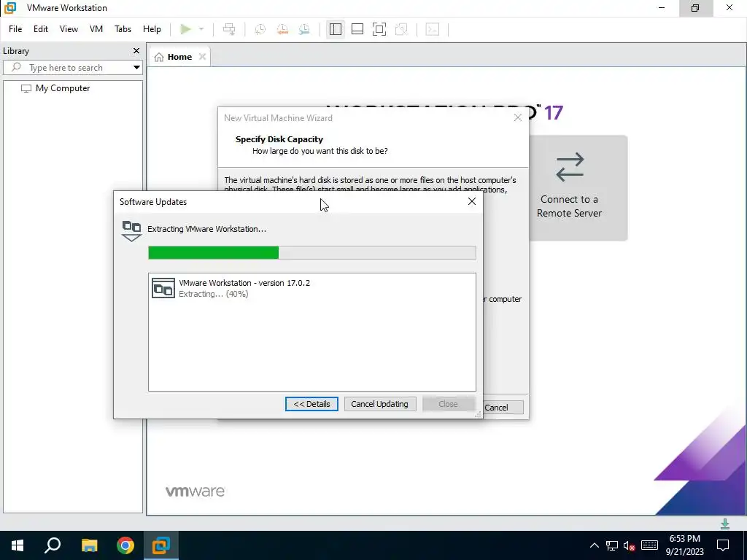The width and height of the screenshot is (747, 560).
Task: Enter full screen mode icon
Action: pos(379,29)
